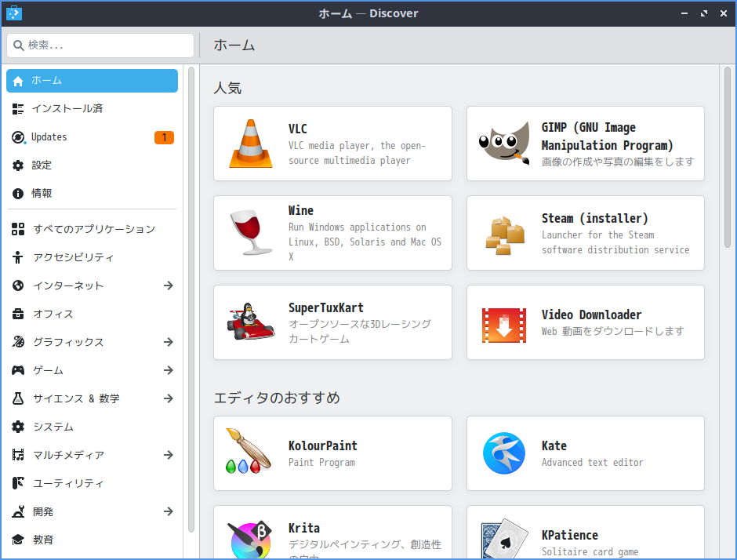This screenshot has height=560, width=737.
Task: Browse すべてのアプリケーション category
Action: [x=93, y=229]
